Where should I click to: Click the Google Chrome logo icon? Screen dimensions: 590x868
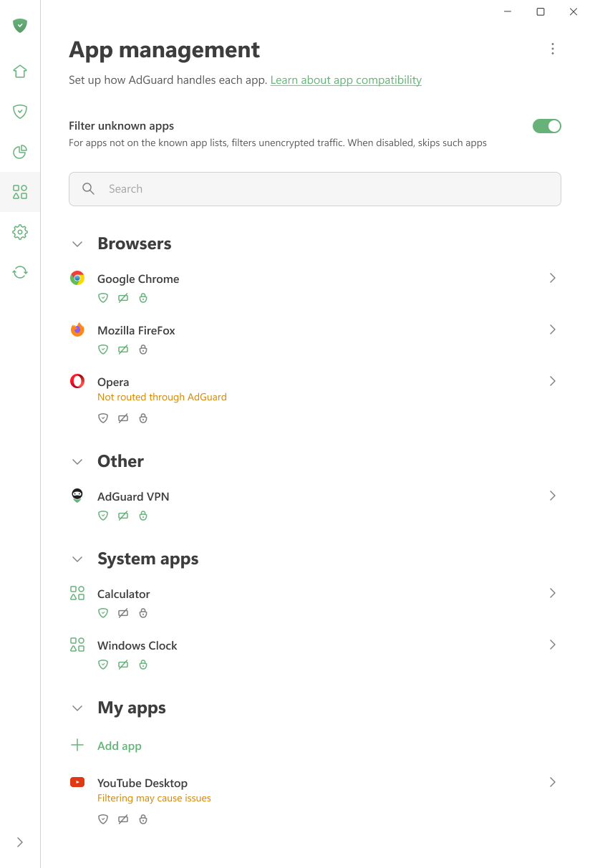[77, 278]
